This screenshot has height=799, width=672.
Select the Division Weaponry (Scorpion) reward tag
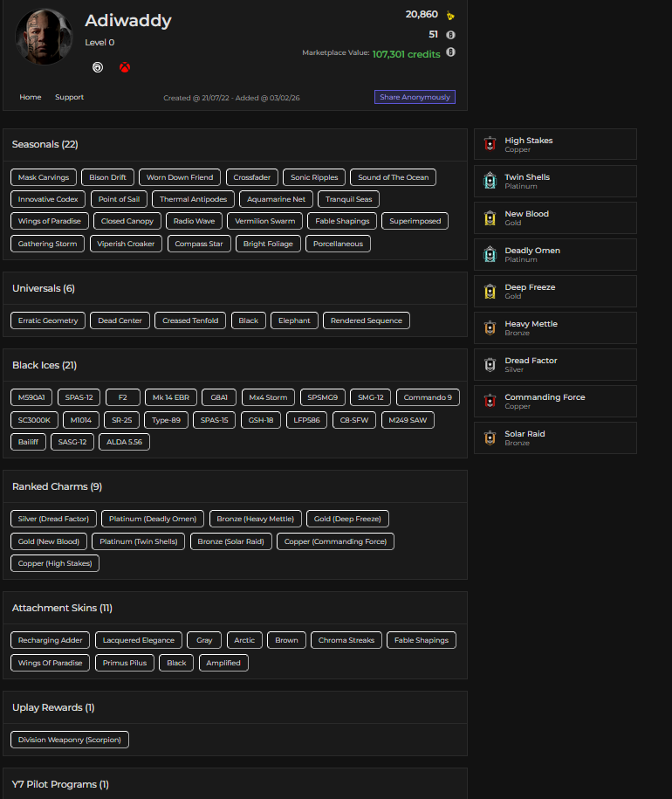[x=70, y=740]
